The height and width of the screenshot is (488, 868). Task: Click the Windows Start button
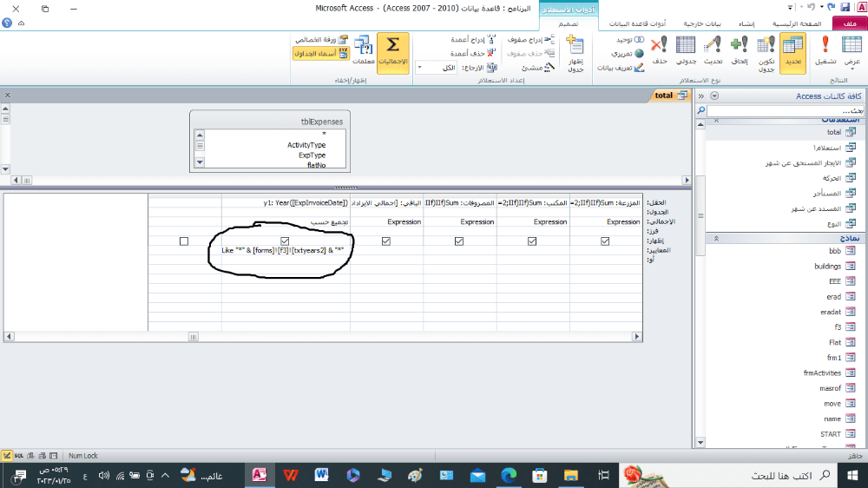pyautogui.click(x=852, y=475)
